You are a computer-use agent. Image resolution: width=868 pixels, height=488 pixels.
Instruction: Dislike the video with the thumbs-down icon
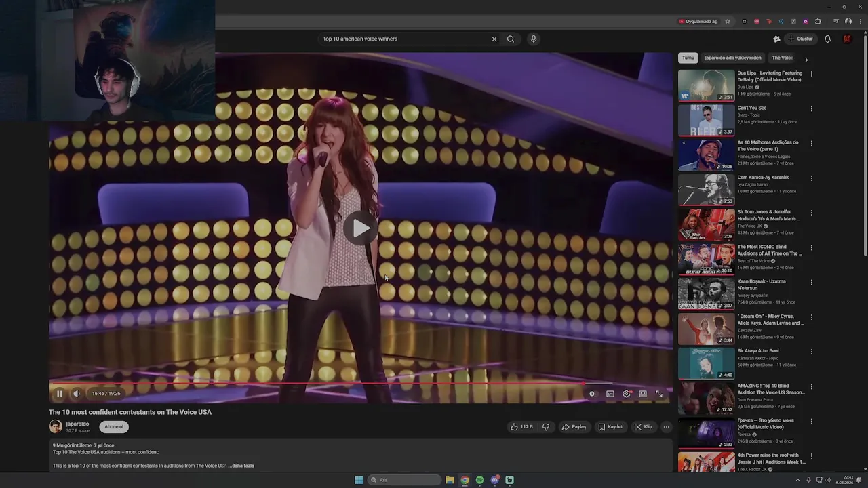(546, 427)
